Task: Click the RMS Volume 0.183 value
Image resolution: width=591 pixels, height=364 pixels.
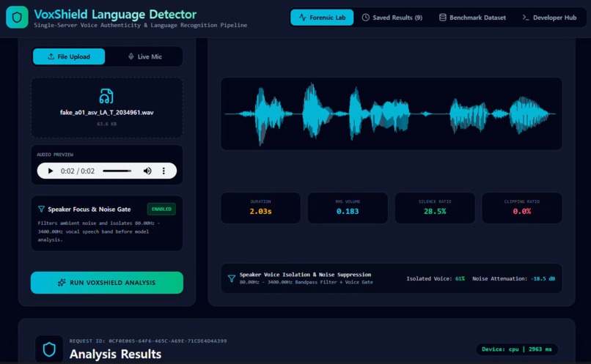Action: coord(348,212)
